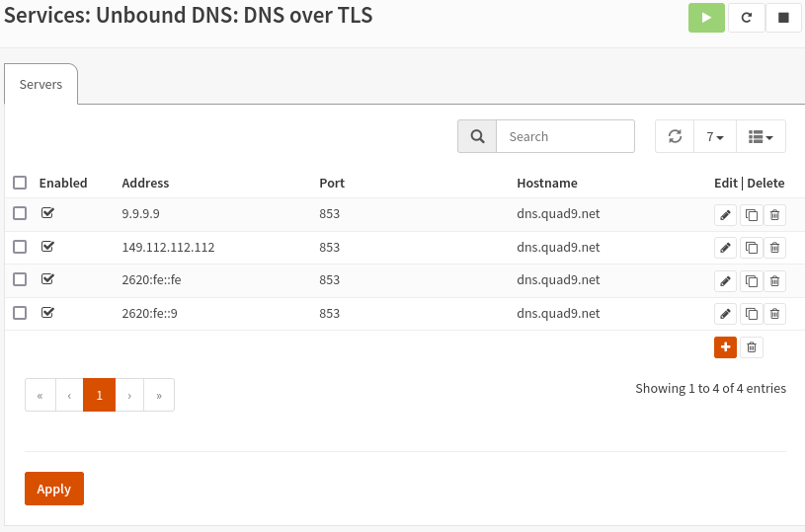Screen dimensions: 805x532
Task: Go to the last page of results
Action: tap(159, 395)
